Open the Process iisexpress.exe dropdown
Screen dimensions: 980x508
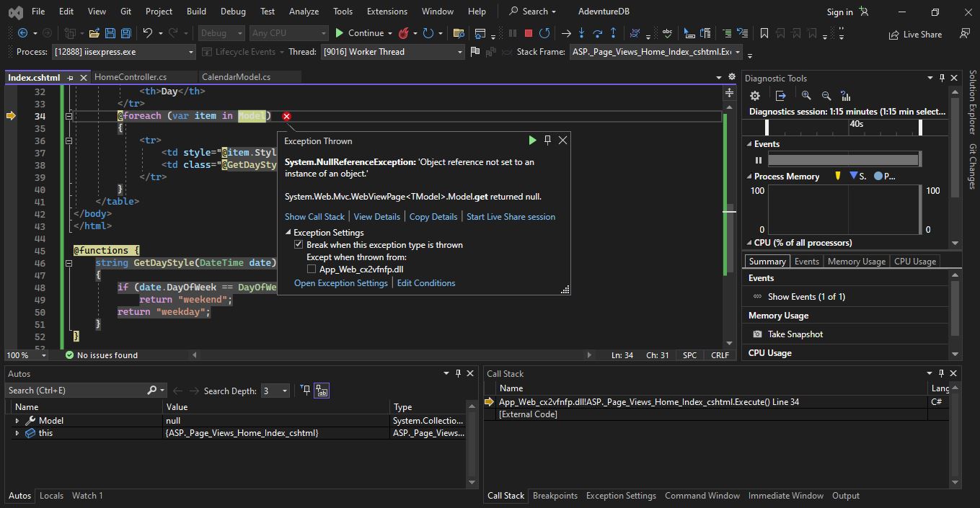pyautogui.click(x=123, y=52)
